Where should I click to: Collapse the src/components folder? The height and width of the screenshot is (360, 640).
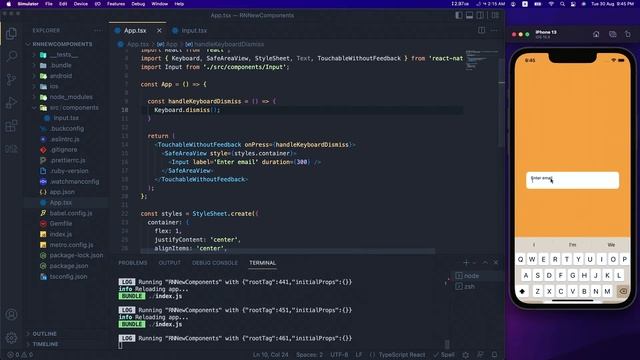[x=73, y=108]
